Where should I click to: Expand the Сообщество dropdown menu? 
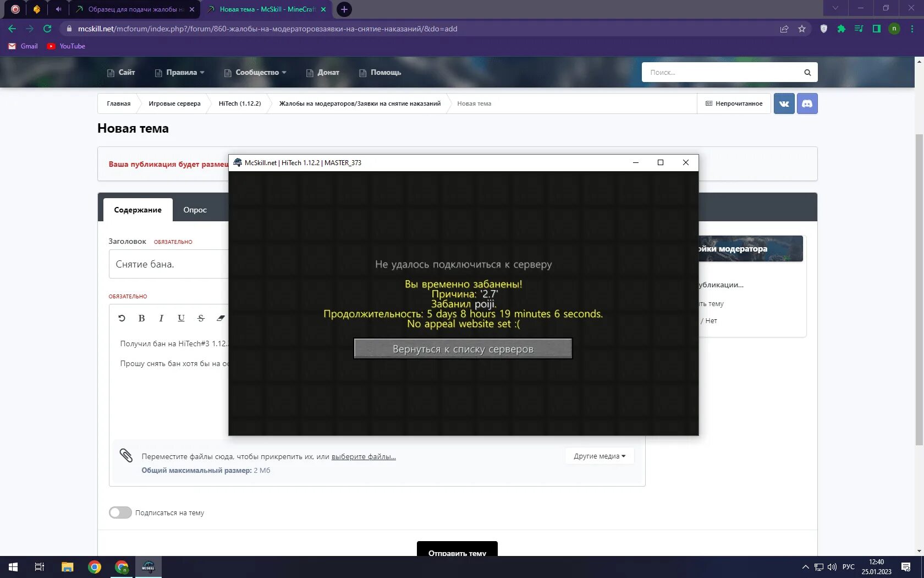coord(255,73)
